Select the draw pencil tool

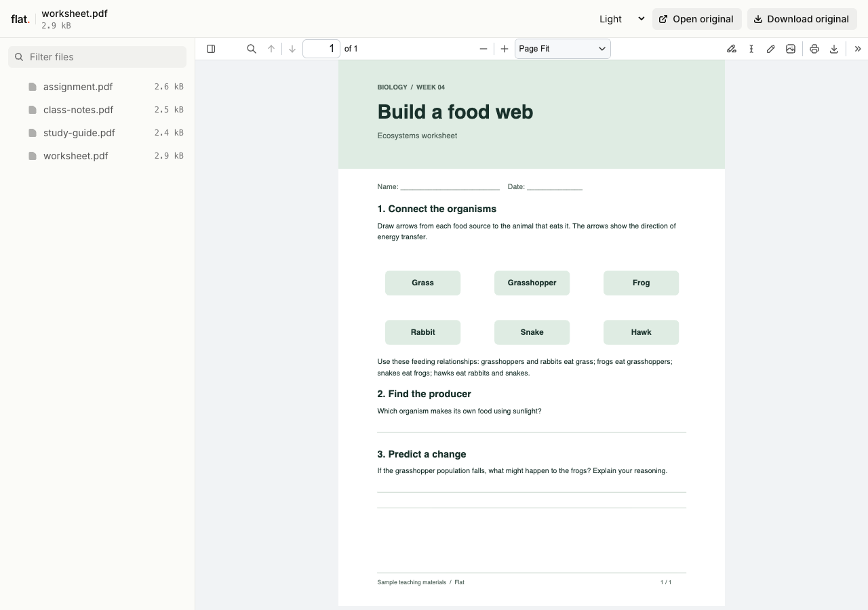(771, 49)
